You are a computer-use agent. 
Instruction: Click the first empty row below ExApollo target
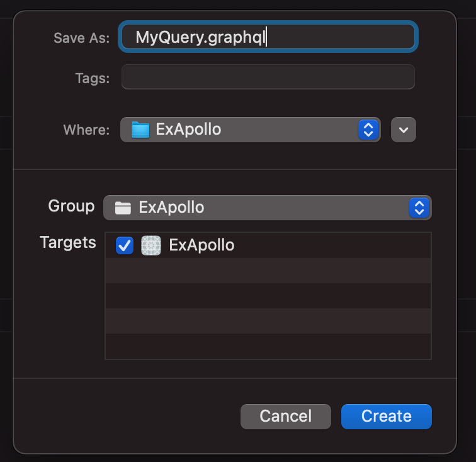point(268,271)
